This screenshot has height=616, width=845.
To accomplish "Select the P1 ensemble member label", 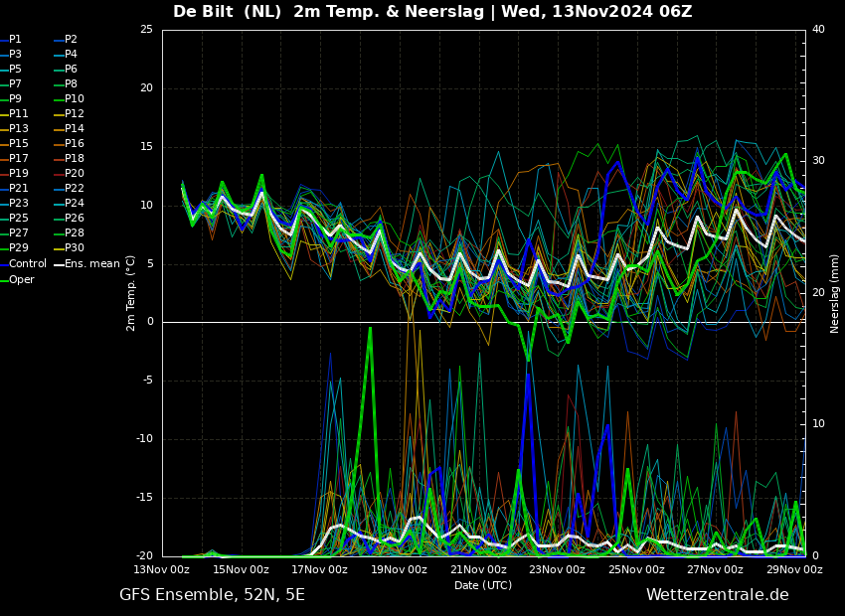I will tap(15, 40).
